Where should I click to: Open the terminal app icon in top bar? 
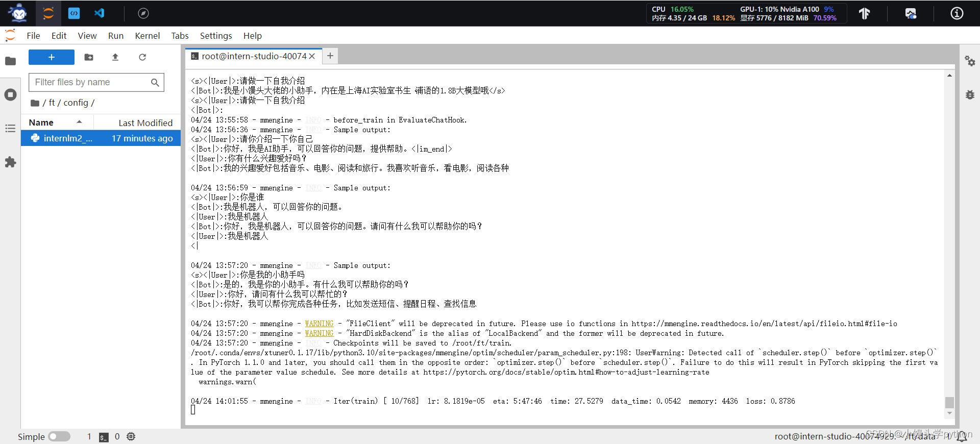(74, 13)
